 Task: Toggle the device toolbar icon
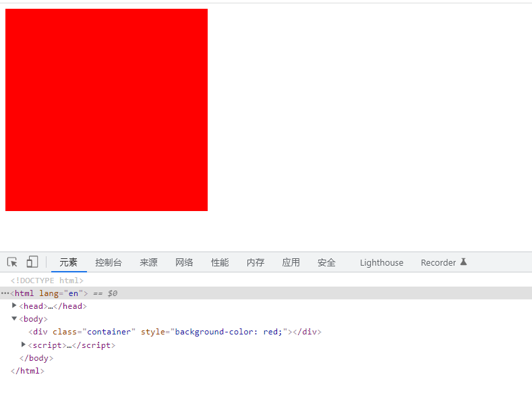(x=32, y=262)
